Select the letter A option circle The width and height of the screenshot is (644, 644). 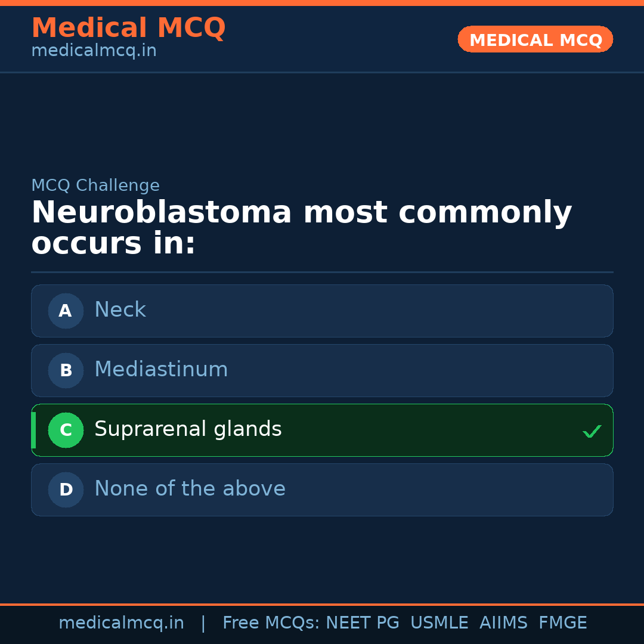(x=66, y=311)
